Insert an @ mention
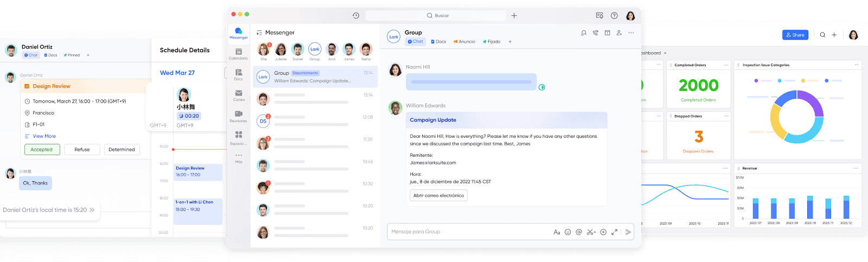 [x=579, y=232]
